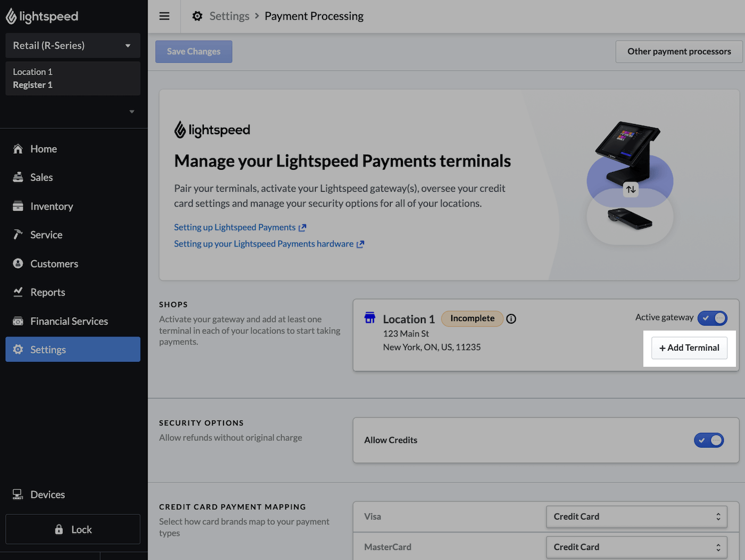The height and width of the screenshot is (560, 745).
Task: Click the Lightspeed logo in the banner
Action: tap(212, 130)
